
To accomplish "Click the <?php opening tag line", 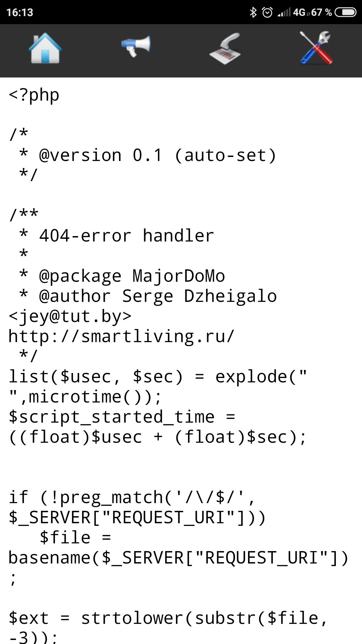I will [34, 95].
